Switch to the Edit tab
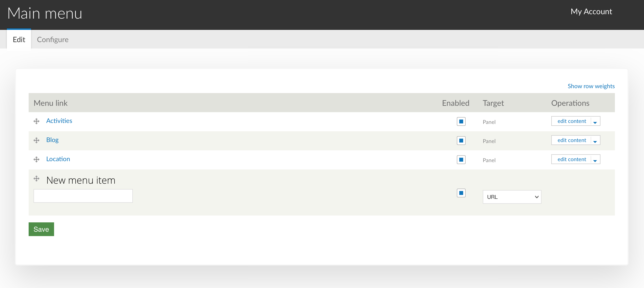 [19, 39]
